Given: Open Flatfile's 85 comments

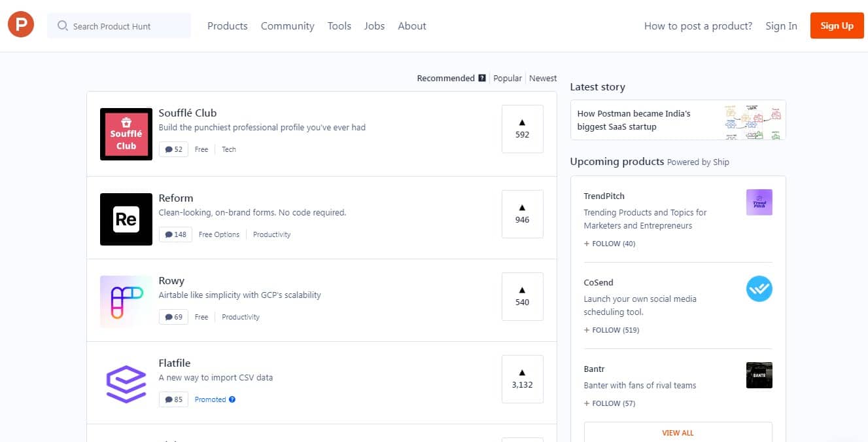Looking at the screenshot, I should 173,399.
